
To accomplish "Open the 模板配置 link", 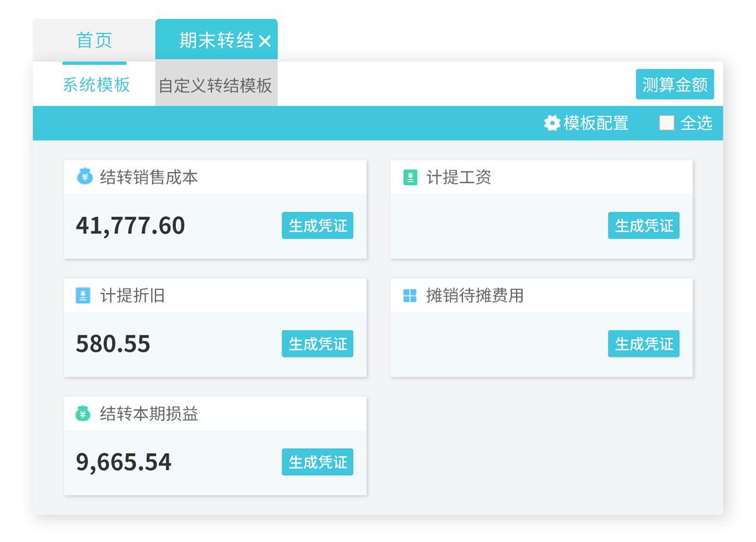I will click(595, 123).
